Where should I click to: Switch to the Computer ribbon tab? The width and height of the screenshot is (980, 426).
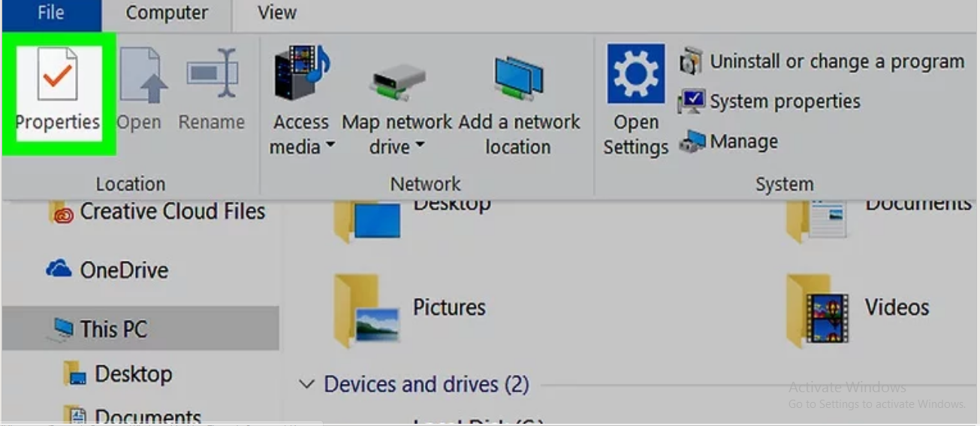pos(167,14)
